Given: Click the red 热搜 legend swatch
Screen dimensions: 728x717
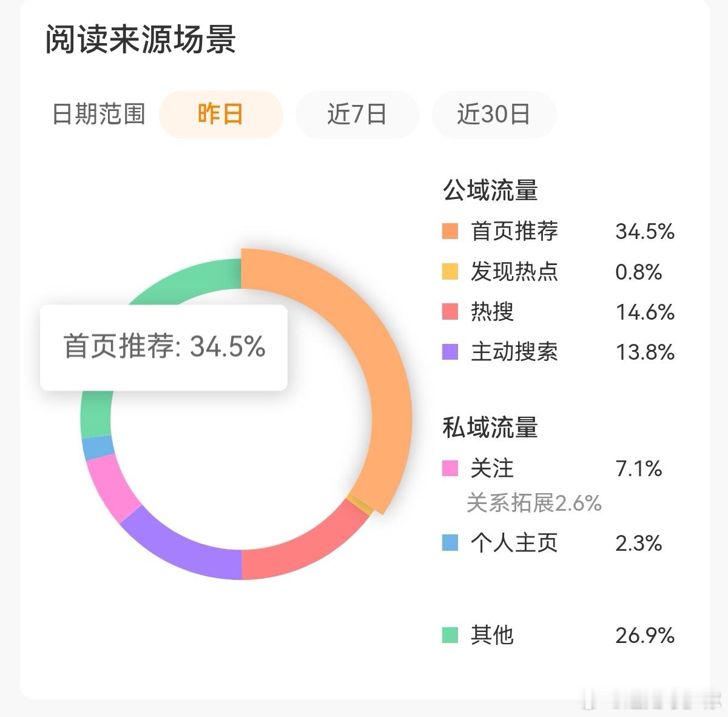Looking at the screenshot, I should click(x=450, y=312).
